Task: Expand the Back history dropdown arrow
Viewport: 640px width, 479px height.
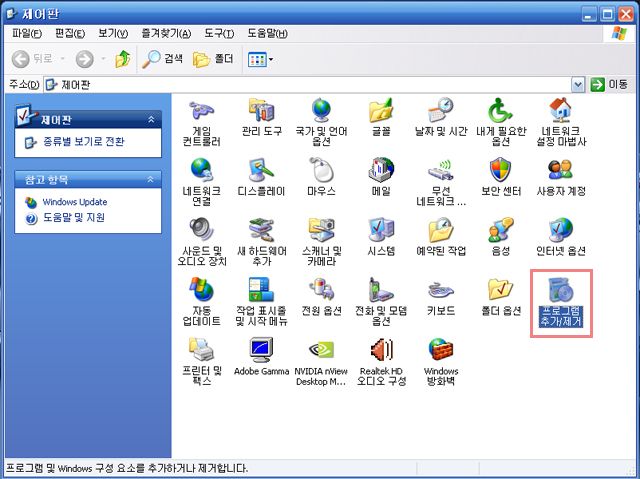Action: point(62,59)
